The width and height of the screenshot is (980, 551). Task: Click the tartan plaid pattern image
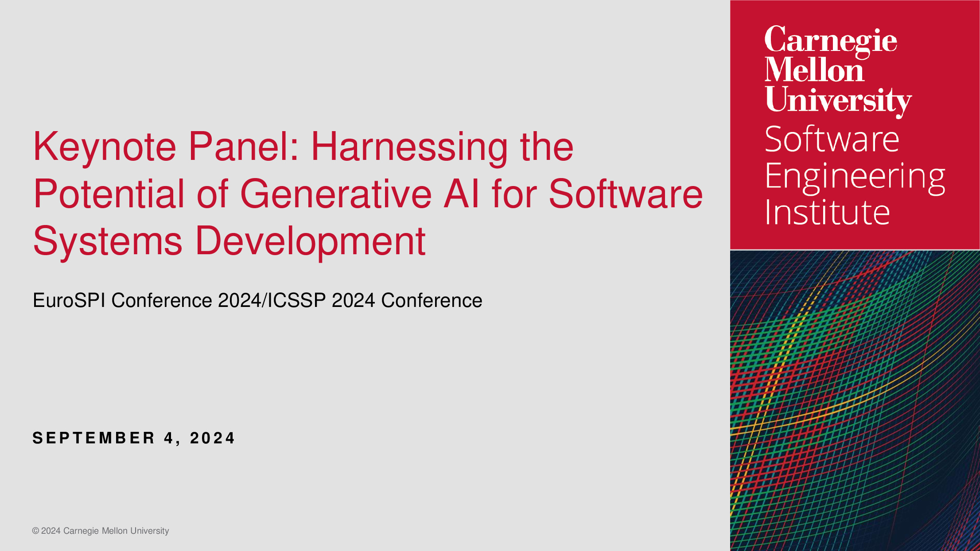pyautogui.click(x=855, y=400)
